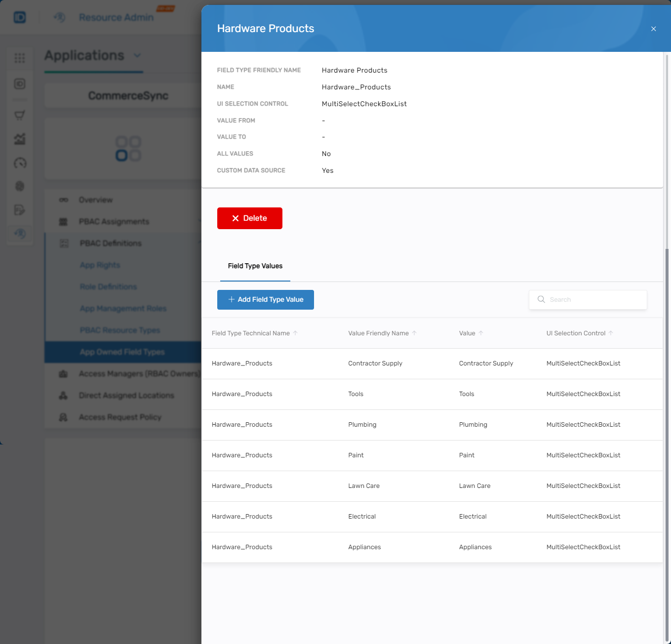The width and height of the screenshot is (671, 644).
Task: Click the speedometer dashboard icon in sidebar
Action: [20, 163]
